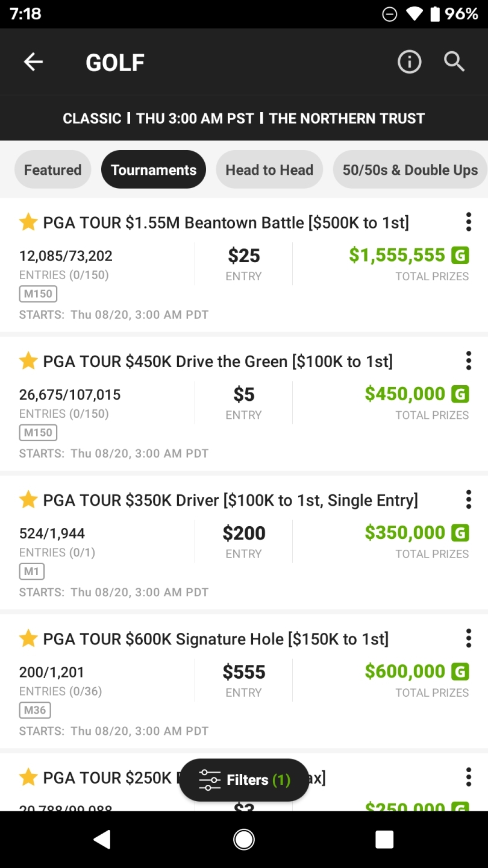The height and width of the screenshot is (868, 488).
Task: Open three-dot menu for Signature Hole
Action: pyautogui.click(x=468, y=638)
